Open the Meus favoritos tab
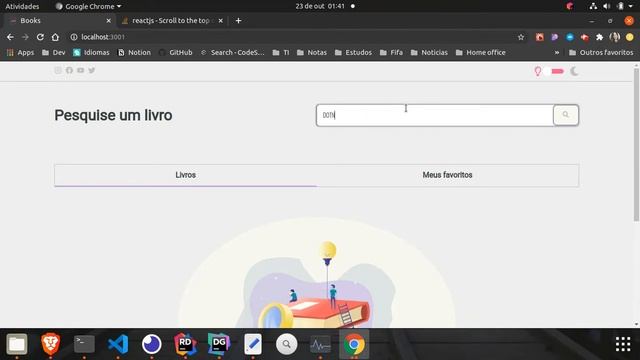The height and width of the screenshot is (360, 640). click(447, 175)
